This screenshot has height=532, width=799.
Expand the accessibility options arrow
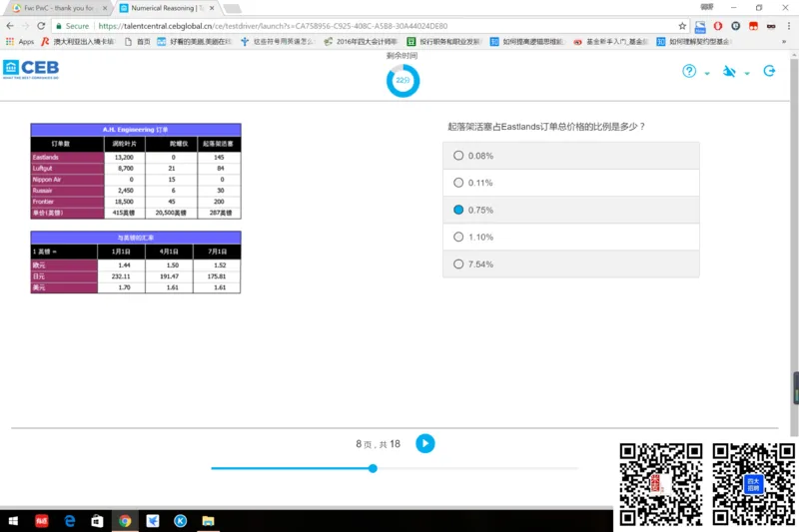point(746,73)
